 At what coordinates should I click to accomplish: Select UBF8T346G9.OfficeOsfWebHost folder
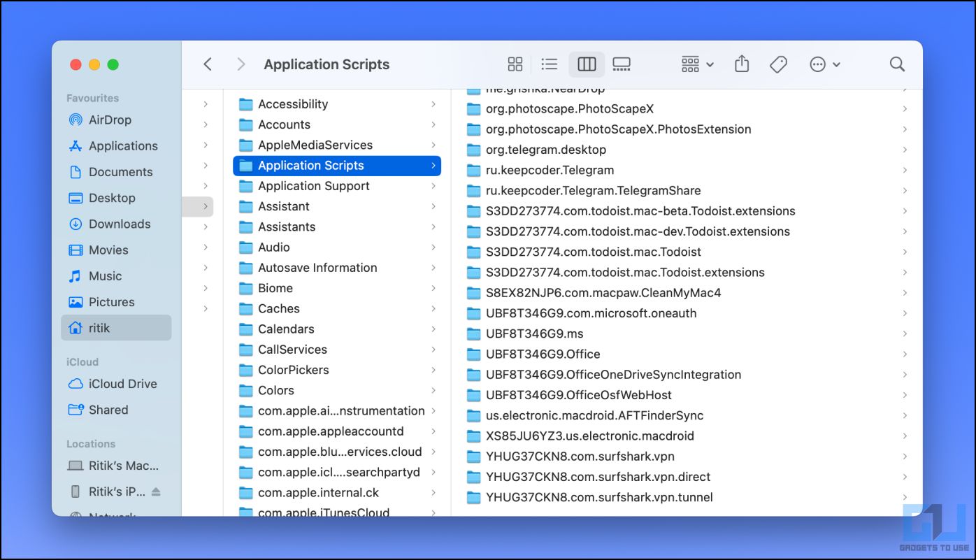click(x=687, y=395)
